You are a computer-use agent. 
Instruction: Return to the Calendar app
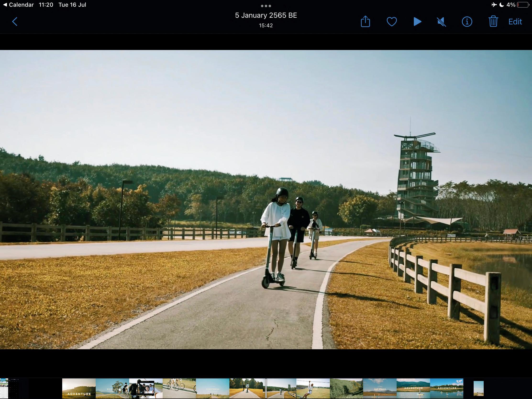tap(18, 5)
